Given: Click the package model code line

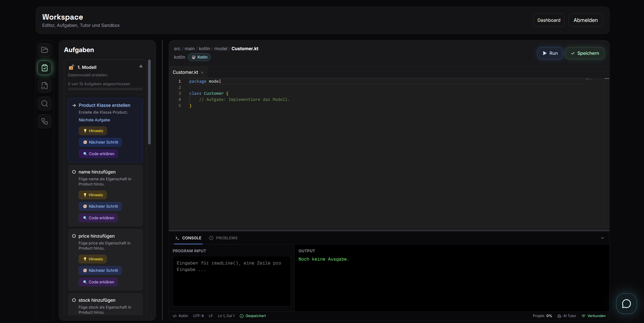Looking at the screenshot, I should pyautogui.click(x=205, y=81).
